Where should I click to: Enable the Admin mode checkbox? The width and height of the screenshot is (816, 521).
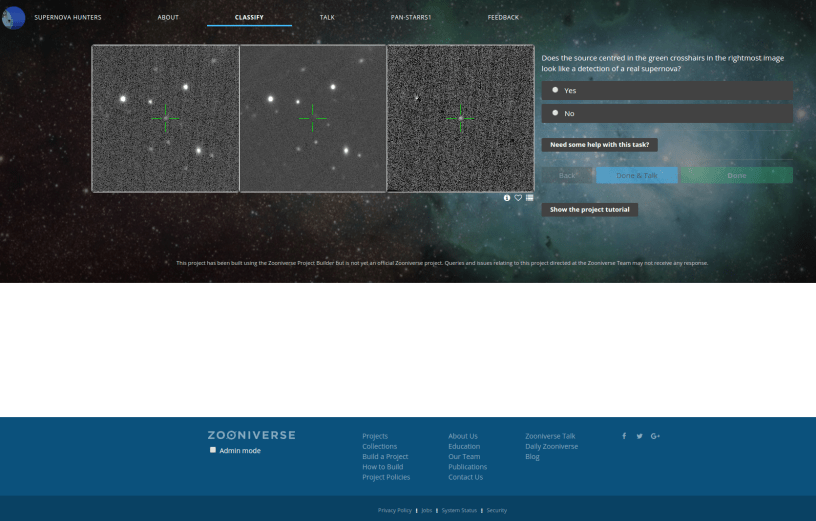(x=213, y=451)
